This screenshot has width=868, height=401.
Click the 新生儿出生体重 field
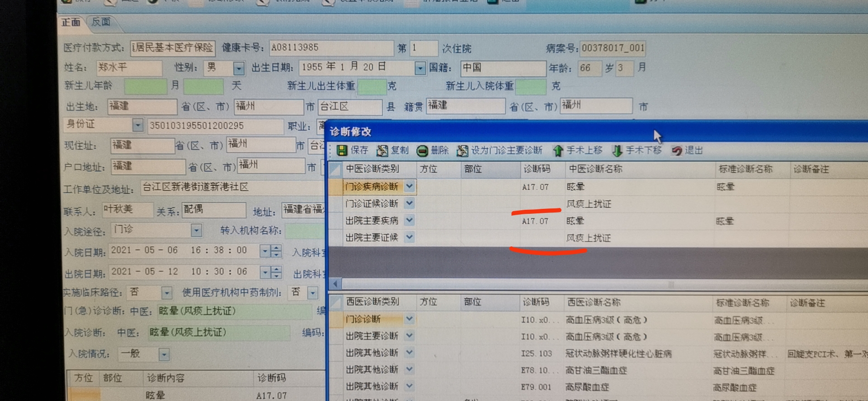pos(373,86)
